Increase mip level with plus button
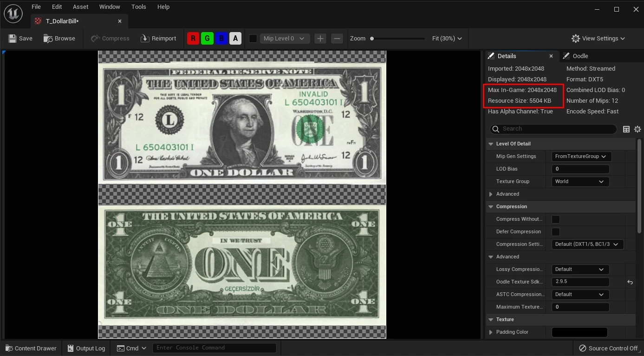644x356 pixels. coord(320,39)
